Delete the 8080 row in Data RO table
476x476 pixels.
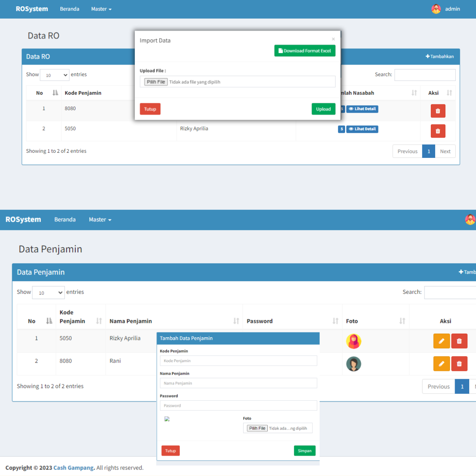[438, 111]
